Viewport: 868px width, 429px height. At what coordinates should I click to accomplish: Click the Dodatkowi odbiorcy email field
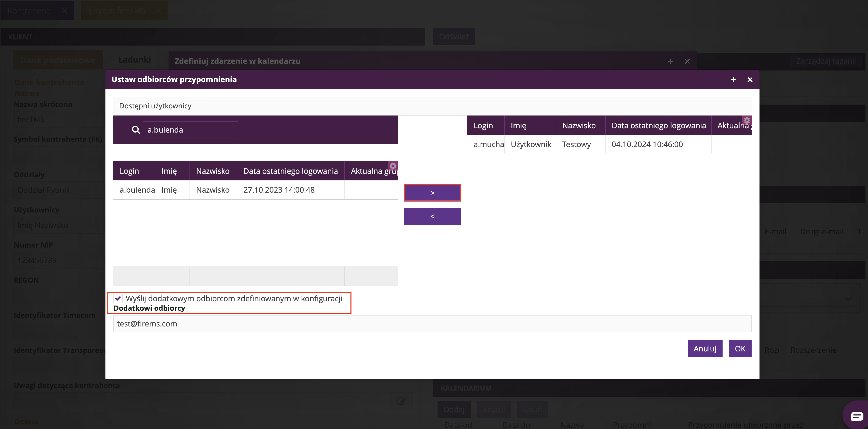coord(432,324)
